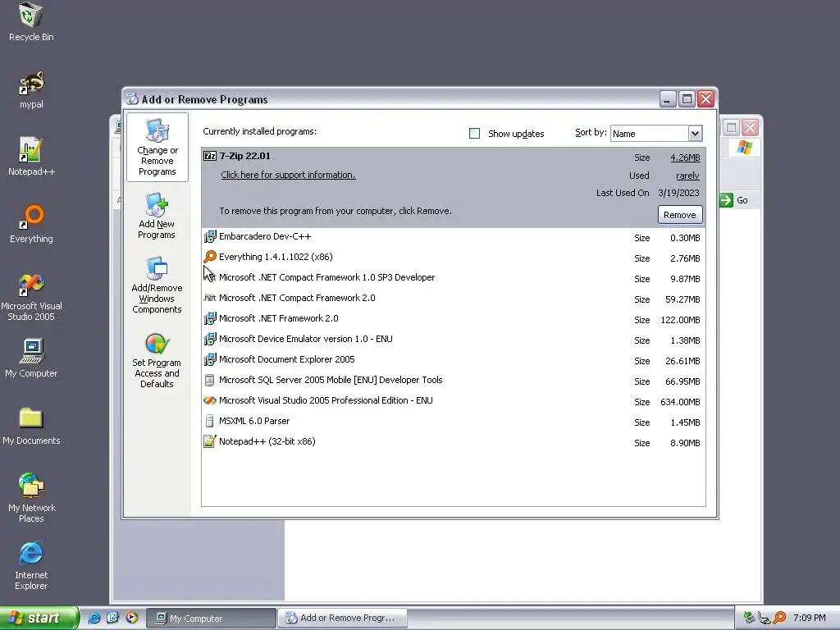Image resolution: width=840 pixels, height=630 pixels.
Task: Select MSXML 6.0 Parser icon
Action: [x=209, y=421]
